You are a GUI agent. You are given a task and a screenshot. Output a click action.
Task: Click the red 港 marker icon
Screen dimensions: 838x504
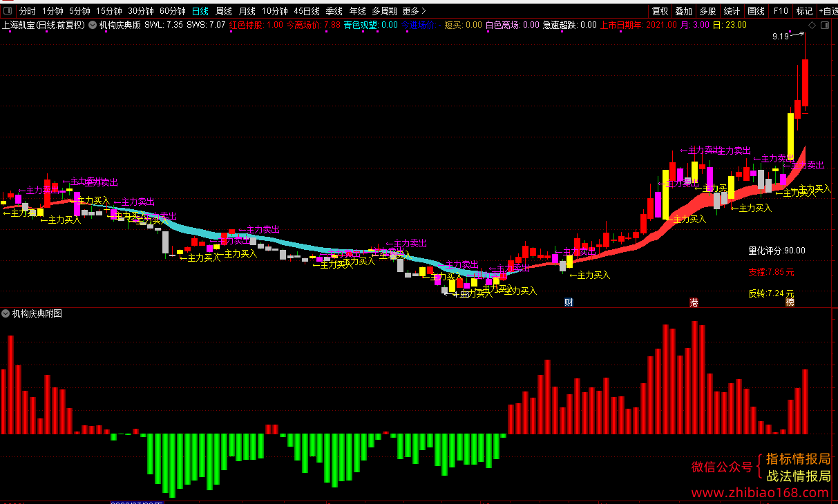(x=694, y=302)
